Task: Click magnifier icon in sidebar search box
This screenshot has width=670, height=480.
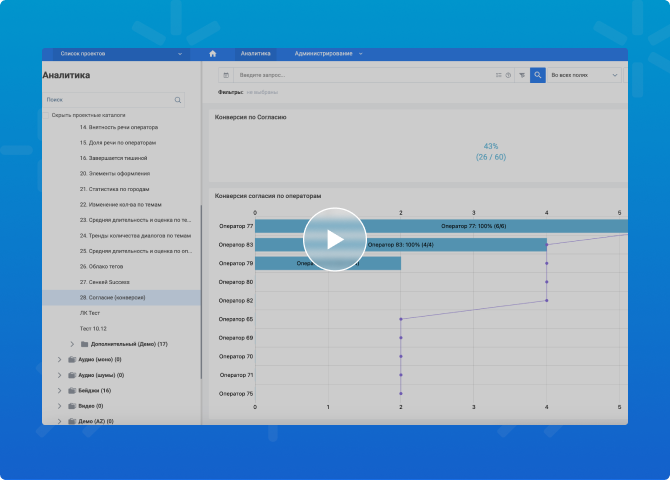Action: tap(178, 100)
